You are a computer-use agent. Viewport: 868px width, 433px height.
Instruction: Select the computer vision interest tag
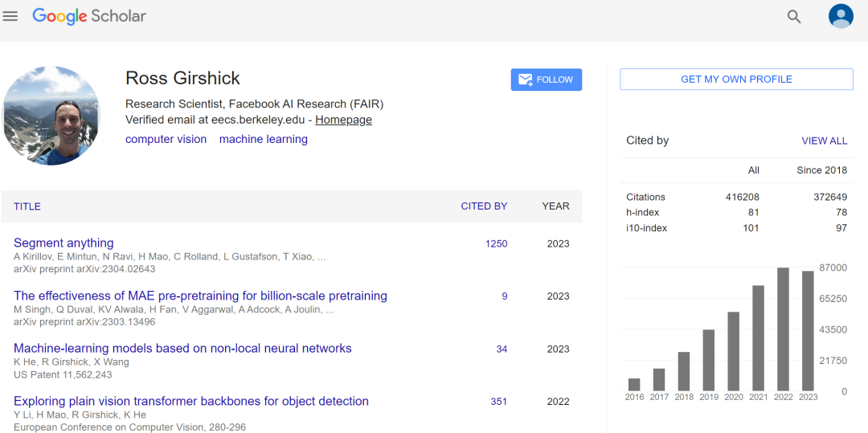point(166,139)
